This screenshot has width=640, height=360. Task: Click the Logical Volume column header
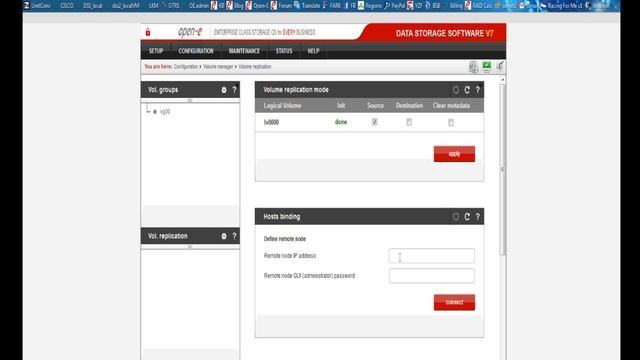pos(282,106)
